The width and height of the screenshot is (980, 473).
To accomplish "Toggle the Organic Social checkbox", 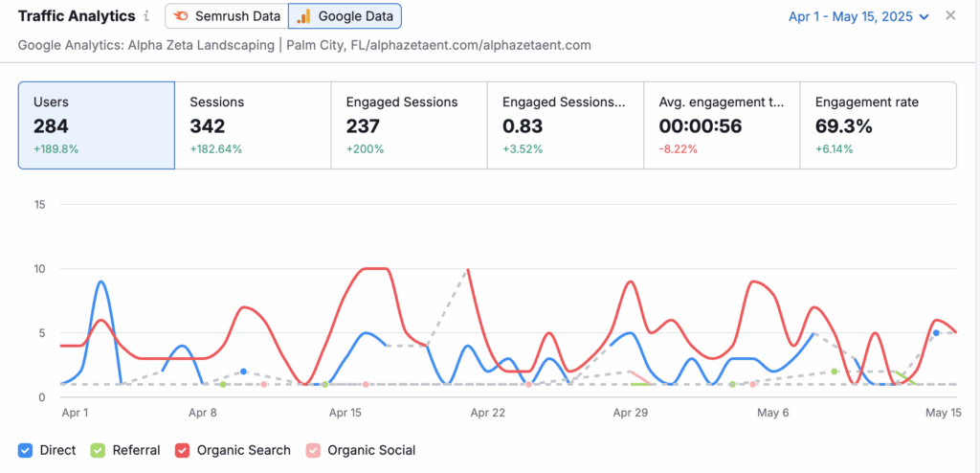I will 312,450.
